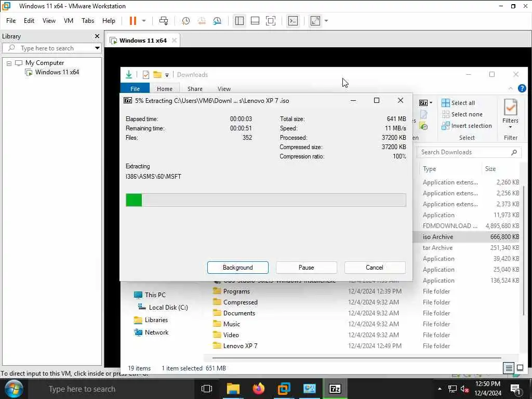Click the extraction progress bar in 7-Zip dialog
This screenshot has width=532, height=399.
[x=266, y=200]
